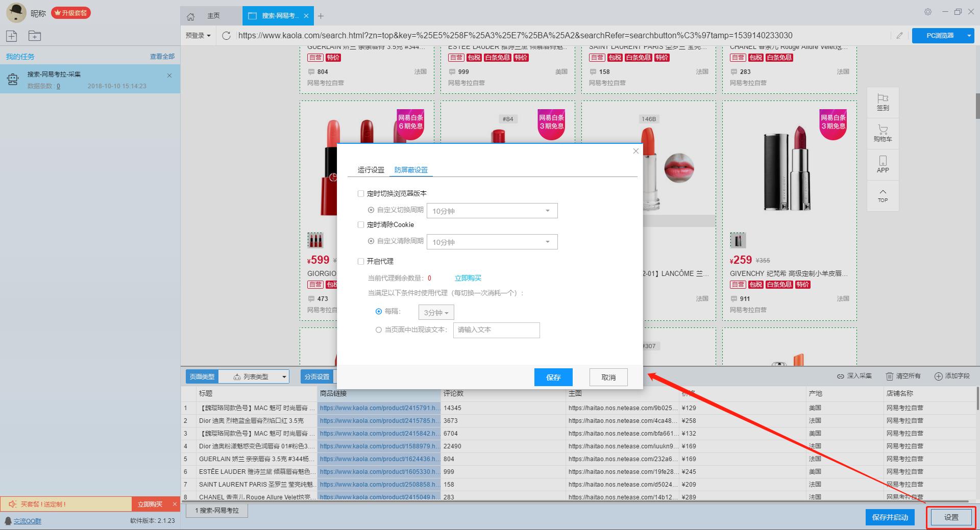Expand the PC浏览器 dropdown arrow
The width and height of the screenshot is (980, 530).
[x=969, y=36]
